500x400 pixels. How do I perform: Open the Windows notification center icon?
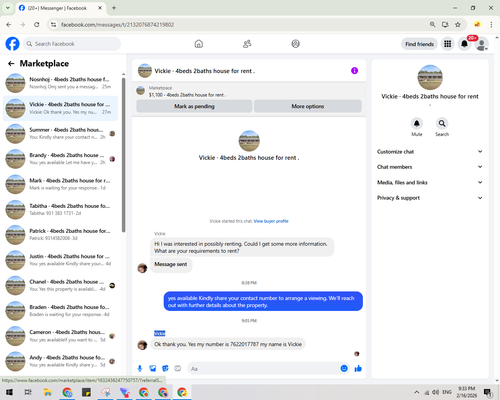click(x=488, y=392)
